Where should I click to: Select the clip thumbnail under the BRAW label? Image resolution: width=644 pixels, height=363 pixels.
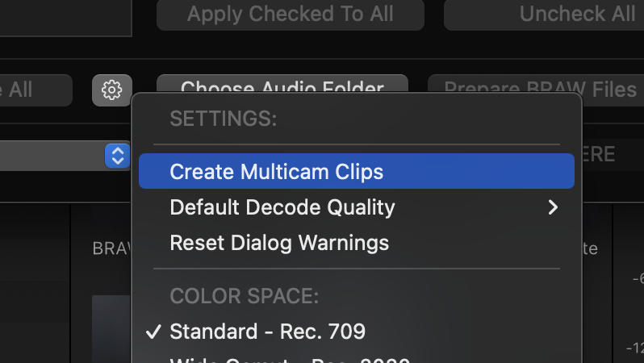[x=111, y=328]
